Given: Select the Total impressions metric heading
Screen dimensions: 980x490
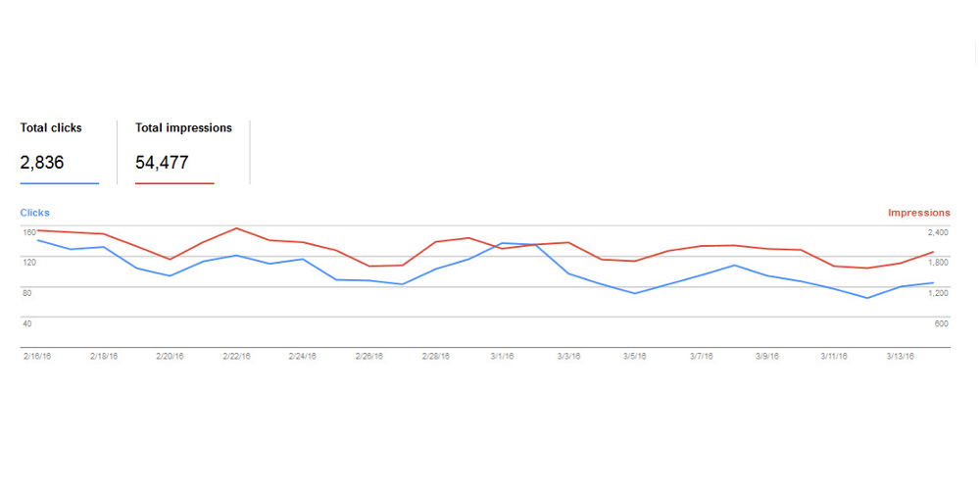Looking at the screenshot, I should click(183, 128).
